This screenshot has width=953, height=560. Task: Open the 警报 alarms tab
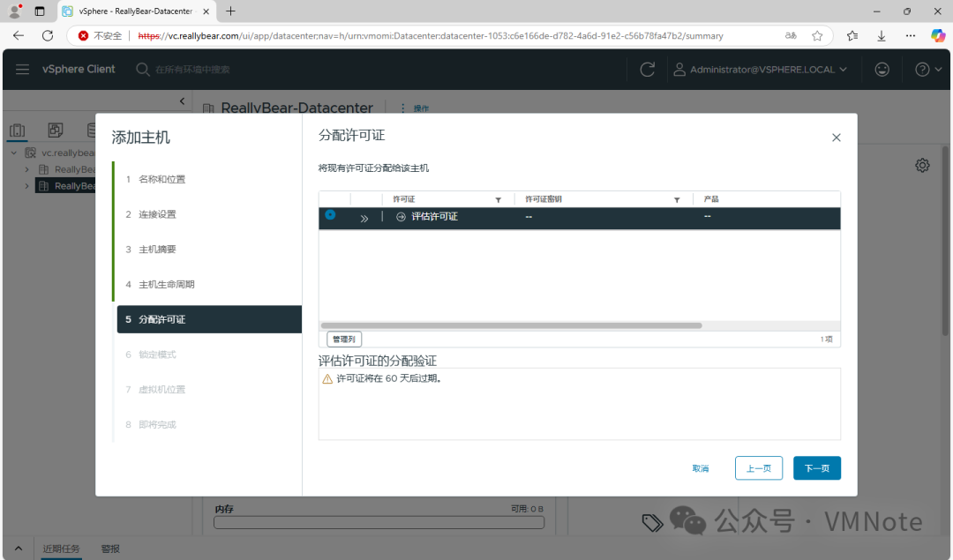point(110,549)
